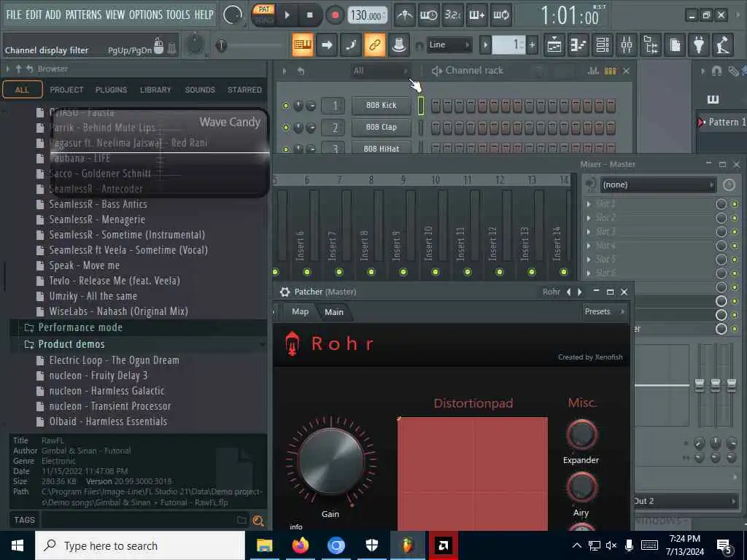This screenshot has width=747, height=560.
Task: Open the tempo tapper icon
Action: [x=723, y=45]
